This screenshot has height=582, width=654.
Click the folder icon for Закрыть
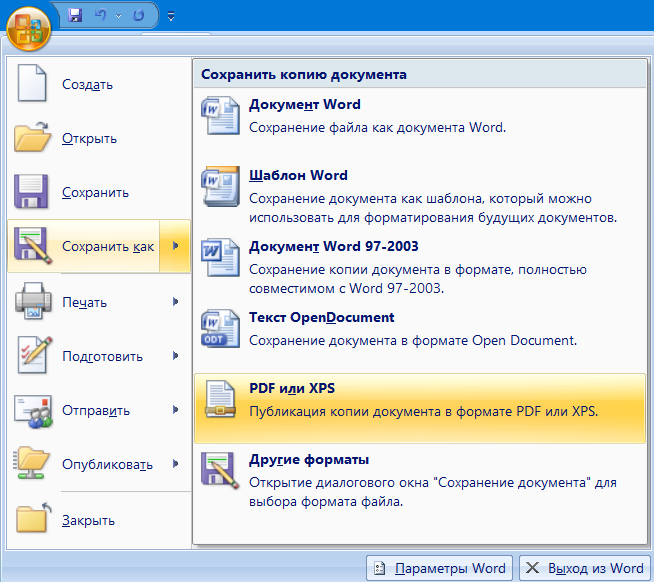(x=33, y=517)
